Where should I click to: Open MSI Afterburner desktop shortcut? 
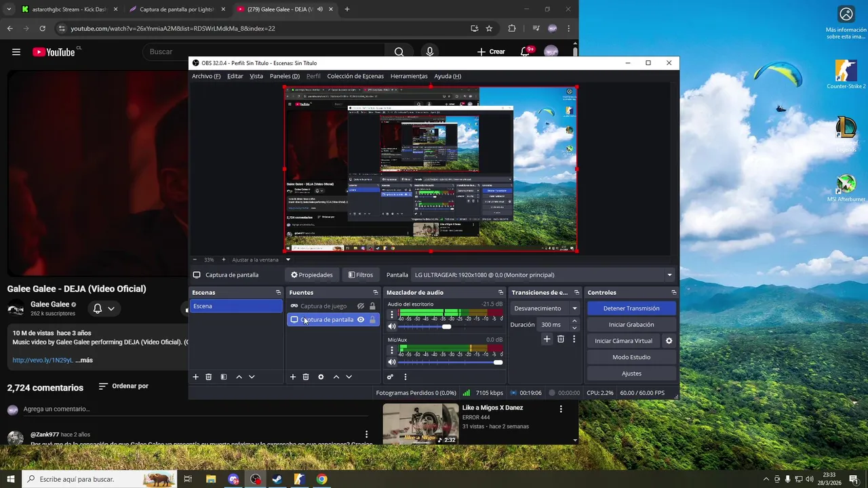[x=846, y=188]
